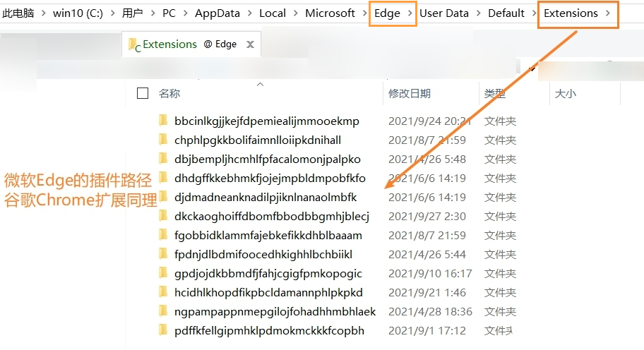The image size is (644, 350).
Task: Select folder name chphlpgkkbolifaimnlloiipkdnihall
Action: pos(258,140)
